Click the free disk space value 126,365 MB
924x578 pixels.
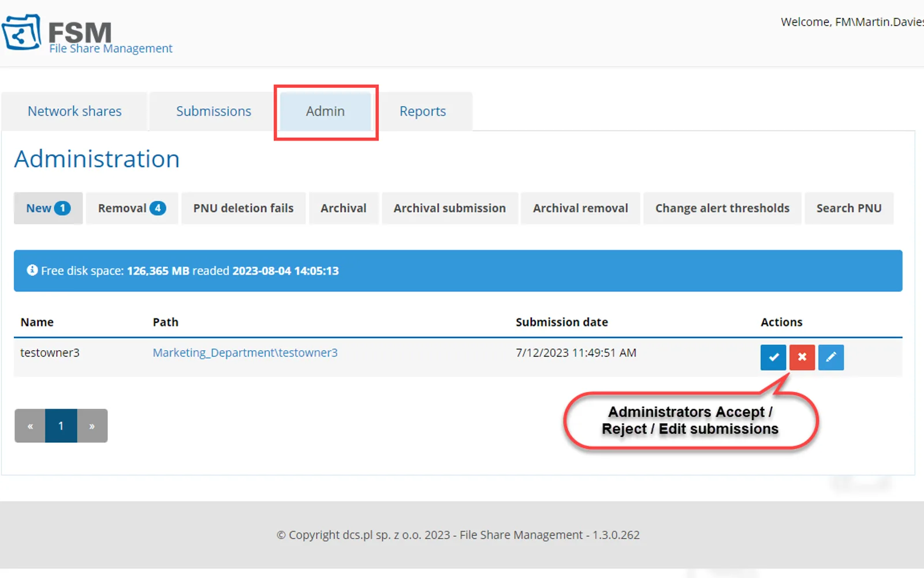coord(158,271)
